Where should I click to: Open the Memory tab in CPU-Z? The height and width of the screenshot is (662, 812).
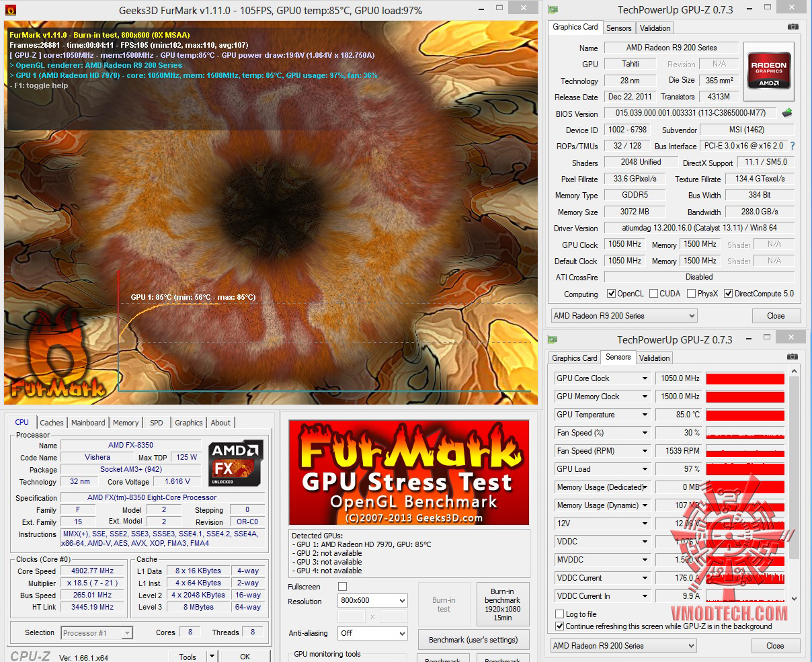pos(126,423)
